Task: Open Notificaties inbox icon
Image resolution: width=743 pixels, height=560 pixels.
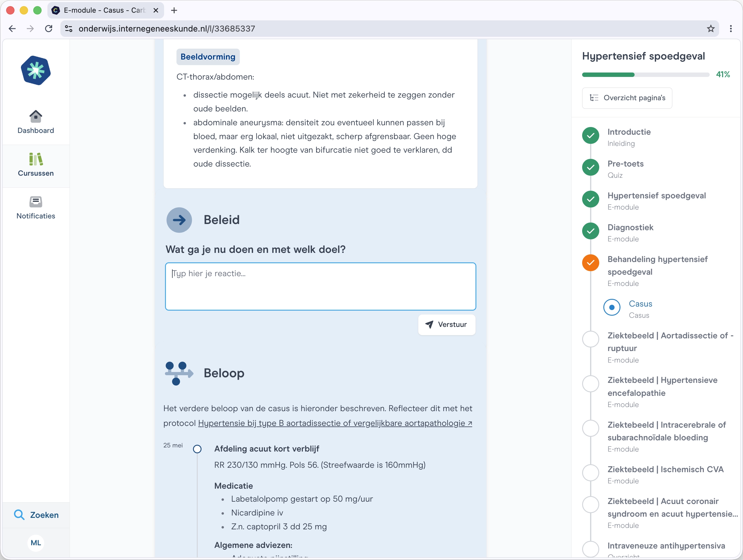Action: point(36,202)
